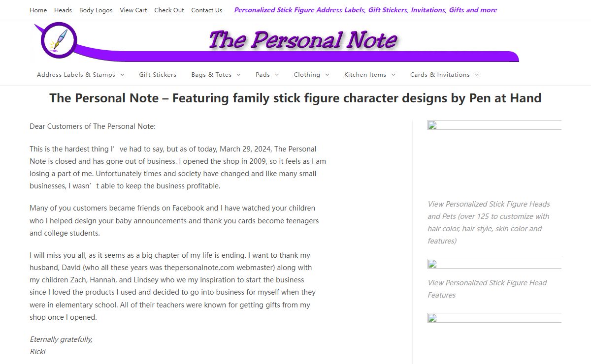Open Kitchen Items dropdown

pos(393,75)
